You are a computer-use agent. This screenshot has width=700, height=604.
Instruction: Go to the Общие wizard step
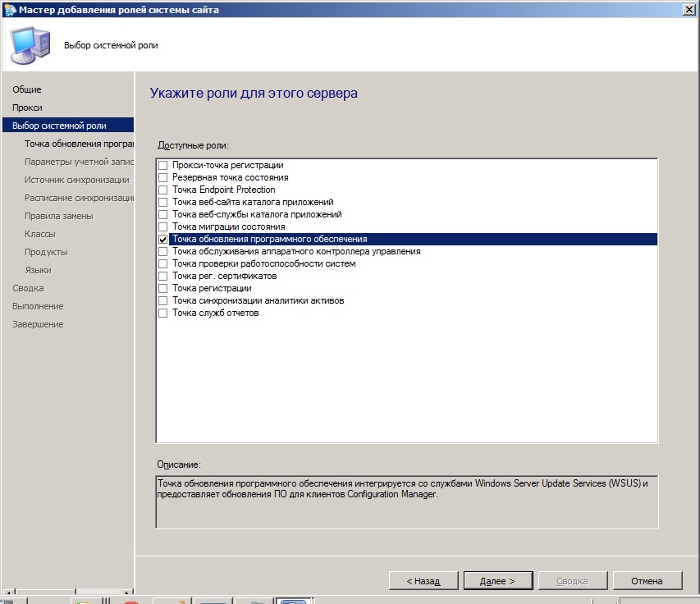point(27,89)
